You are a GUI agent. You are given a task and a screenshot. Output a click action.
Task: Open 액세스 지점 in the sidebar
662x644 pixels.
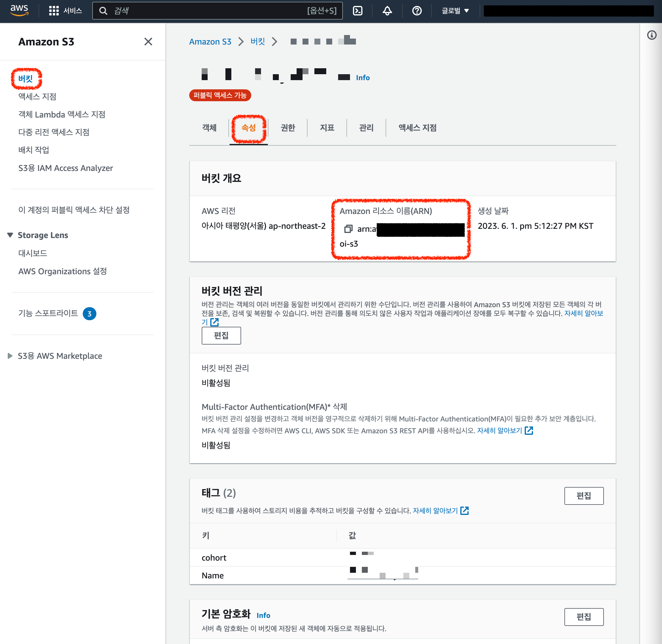37,97
